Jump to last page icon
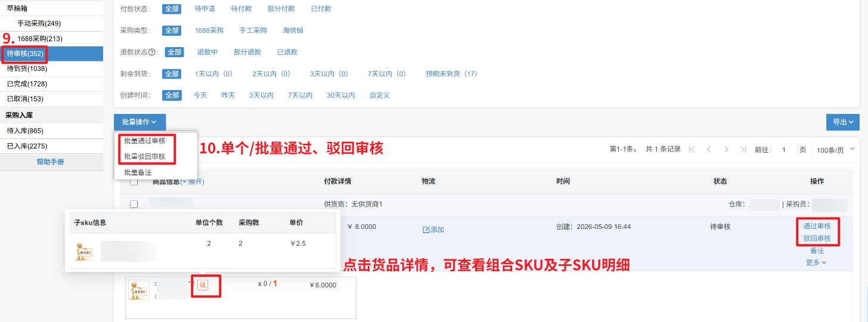 pos(743,150)
